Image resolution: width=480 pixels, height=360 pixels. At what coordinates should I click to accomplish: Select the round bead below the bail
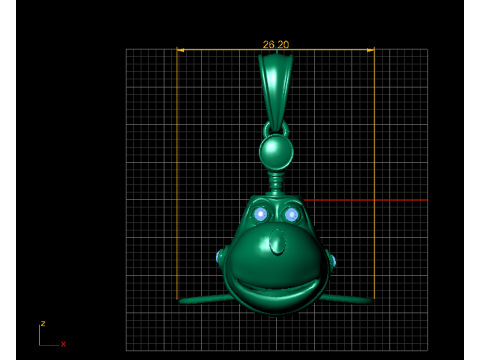(276, 152)
